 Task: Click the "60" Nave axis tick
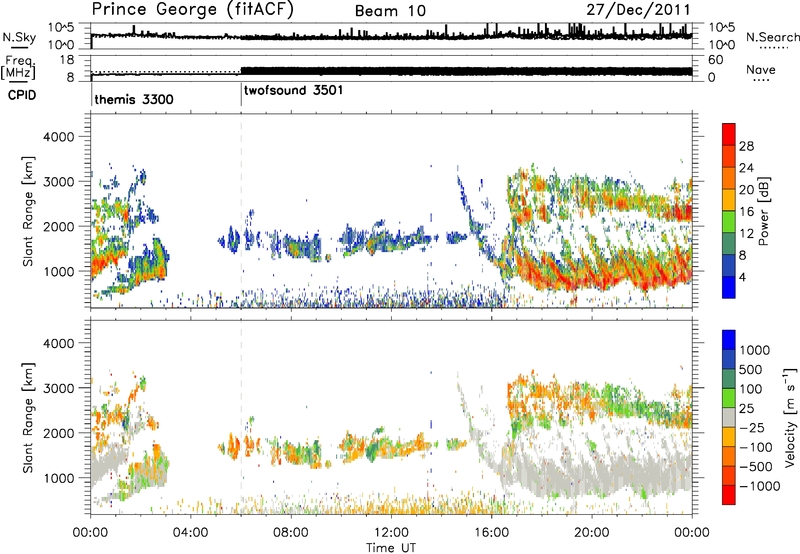tap(715, 60)
